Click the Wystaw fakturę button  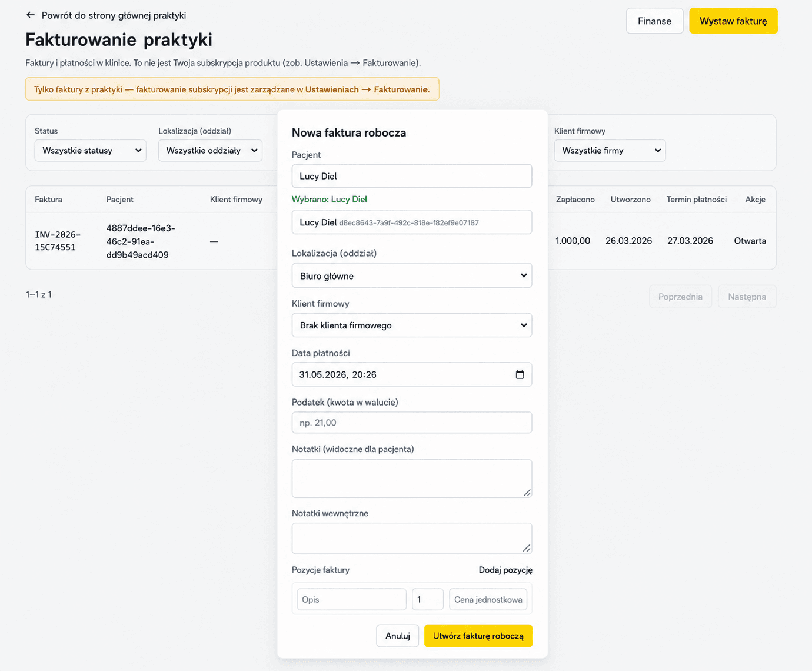click(733, 21)
